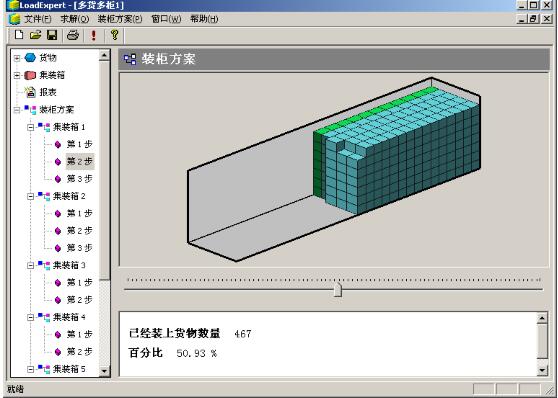The width and height of the screenshot is (558, 398).
Task: Click the Print toolbar icon
Action: pos(73,35)
